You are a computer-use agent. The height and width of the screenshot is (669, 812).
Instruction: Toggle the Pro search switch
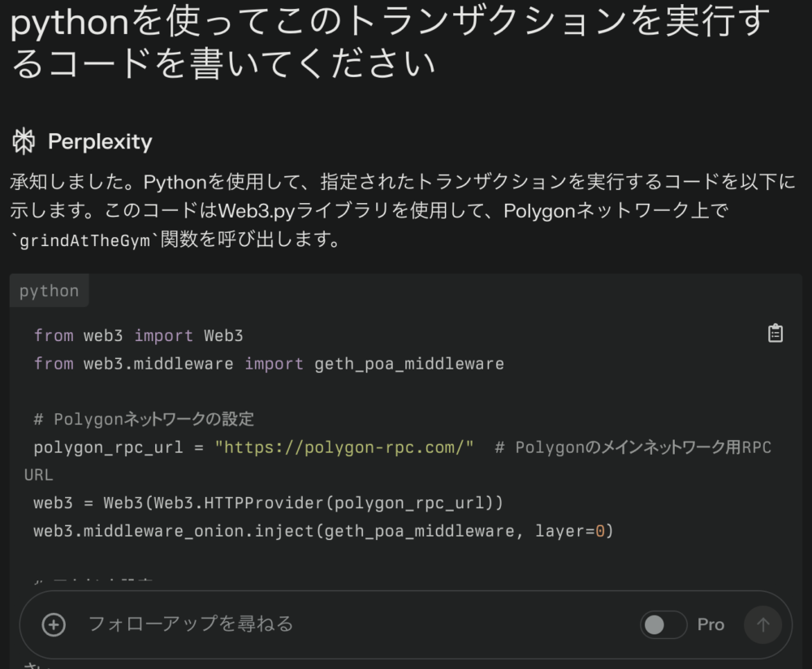point(663,624)
